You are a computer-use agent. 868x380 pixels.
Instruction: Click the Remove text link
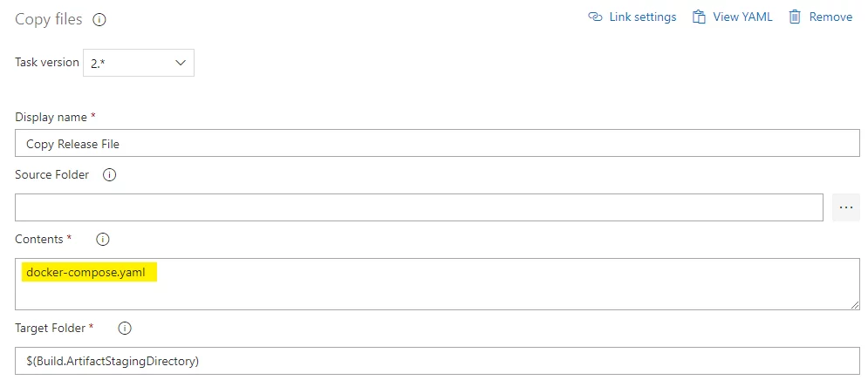pyautogui.click(x=830, y=17)
